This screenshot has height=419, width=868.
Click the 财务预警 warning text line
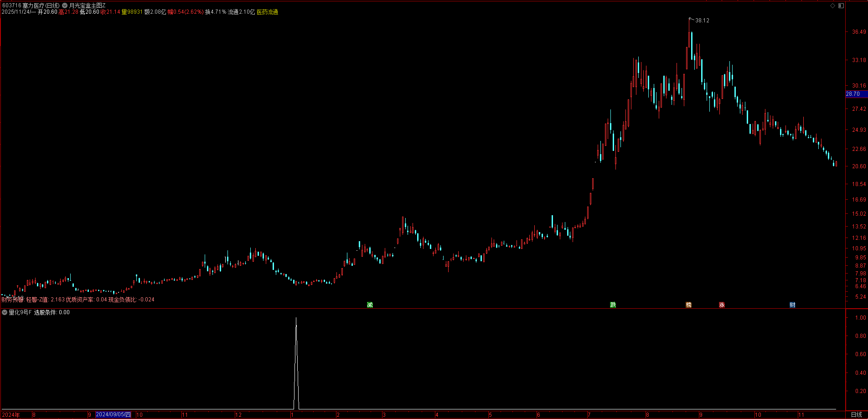pyautogui.click(x=77, y=300)
